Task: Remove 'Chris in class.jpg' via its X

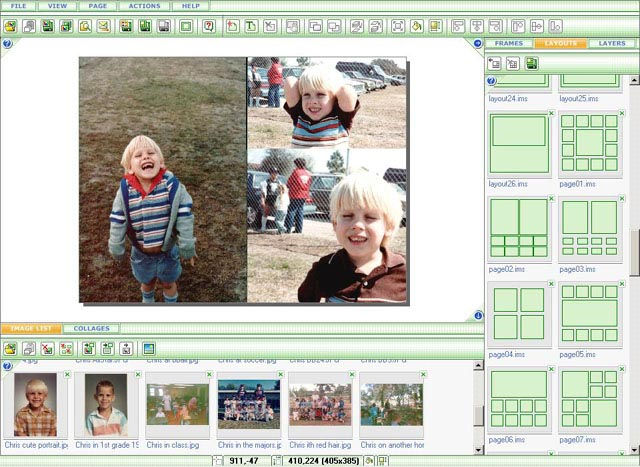Action: pos(209,374)
